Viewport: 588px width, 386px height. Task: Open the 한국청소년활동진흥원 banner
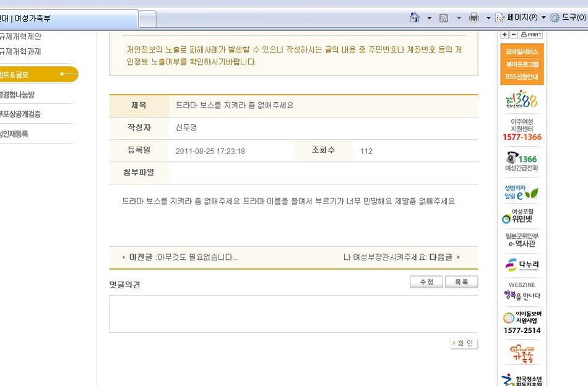click(x=522, y=379)
